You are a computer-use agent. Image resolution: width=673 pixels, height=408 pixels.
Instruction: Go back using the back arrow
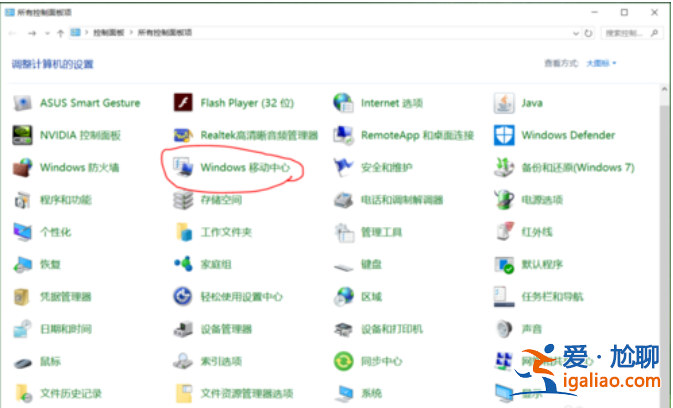point(12,33)
